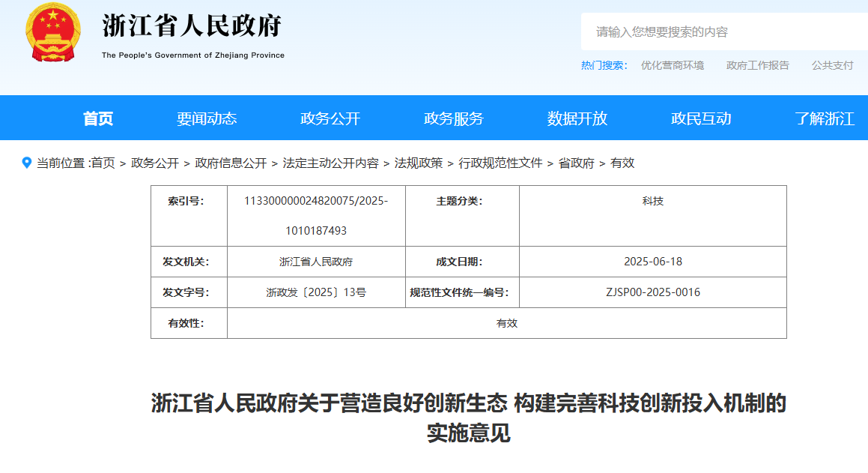Click hot search link 政府工作报告
Viewport: 868px width, 473px height.
758,65
